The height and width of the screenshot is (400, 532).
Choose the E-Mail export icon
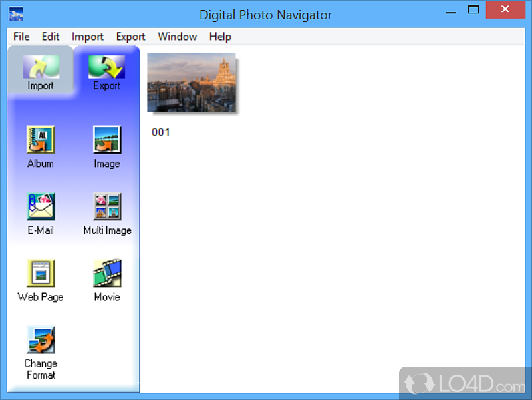pos(41,207)
